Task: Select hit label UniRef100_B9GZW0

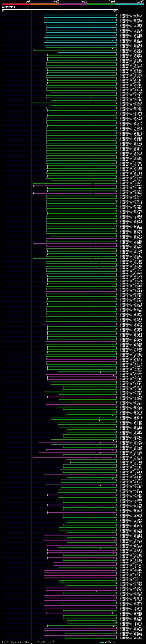Action: tap(131, 244)
